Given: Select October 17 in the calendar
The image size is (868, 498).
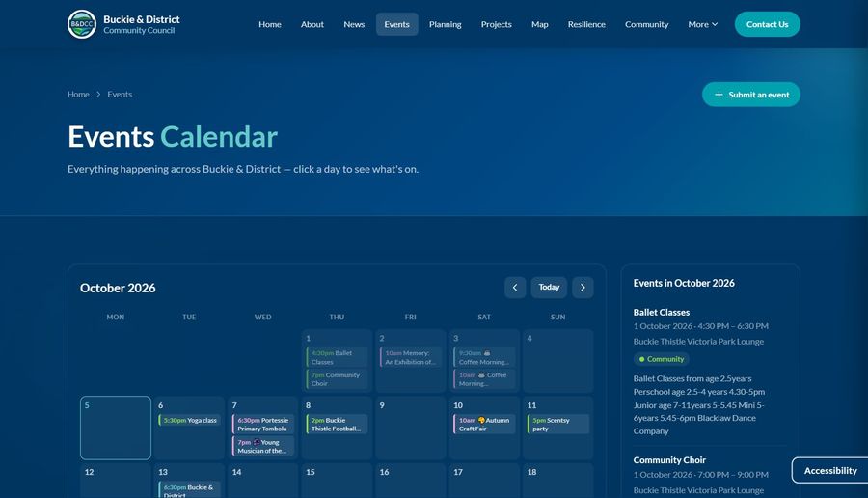Looking at the screenshot, I should coord(484,481).
